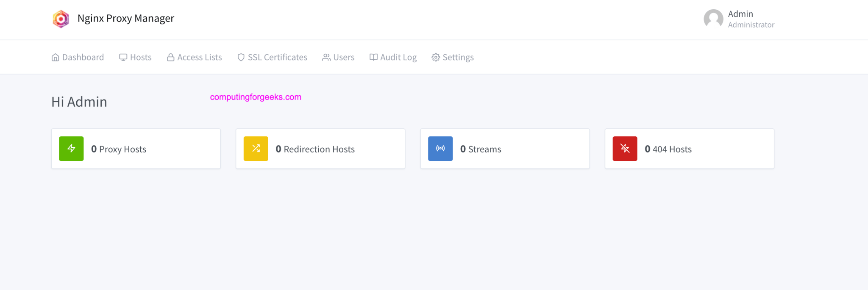868x290 pixels.
Task: Click the Nginx Proxy Manager logo icon
Action: click(x=61, y=19)
